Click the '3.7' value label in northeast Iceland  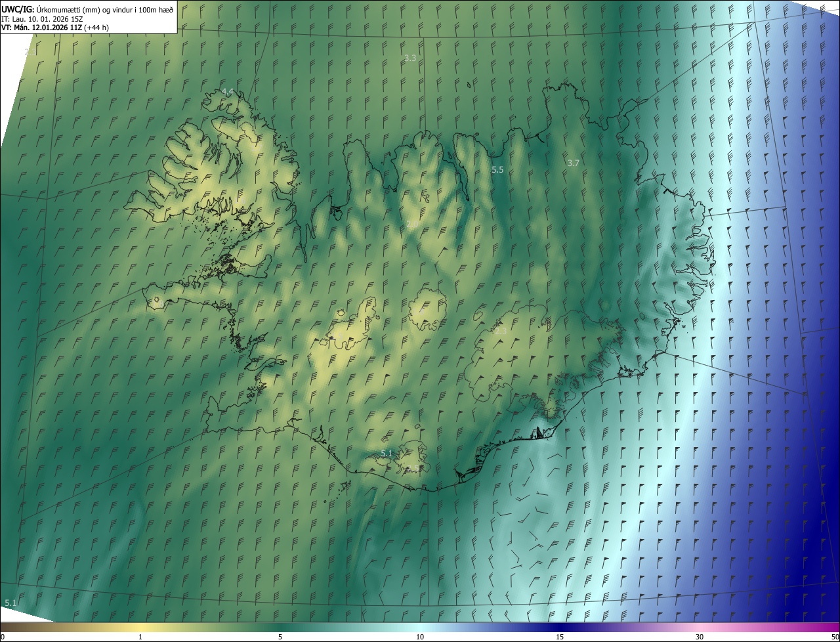pos(573,163)
